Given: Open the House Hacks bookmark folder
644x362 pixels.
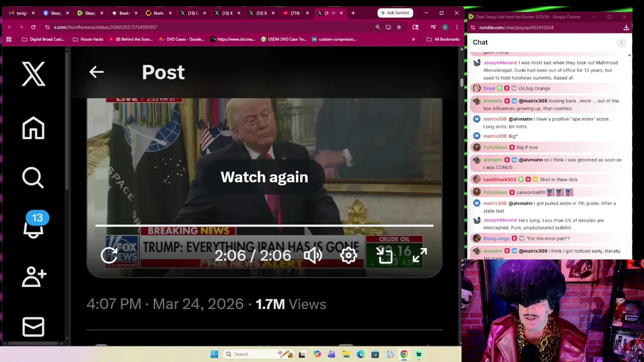Looking at the screenshot, I should point(88,39).
